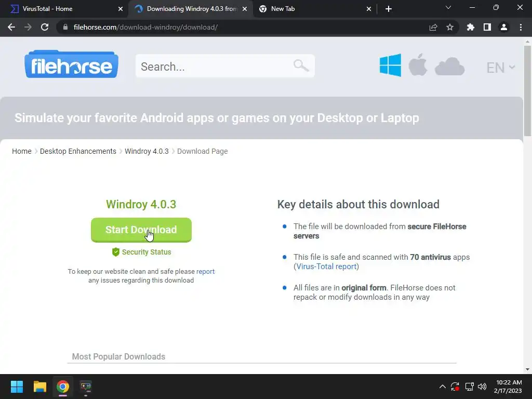Toggle the browser side panel
Screen dimensions: 532x399
487,27
